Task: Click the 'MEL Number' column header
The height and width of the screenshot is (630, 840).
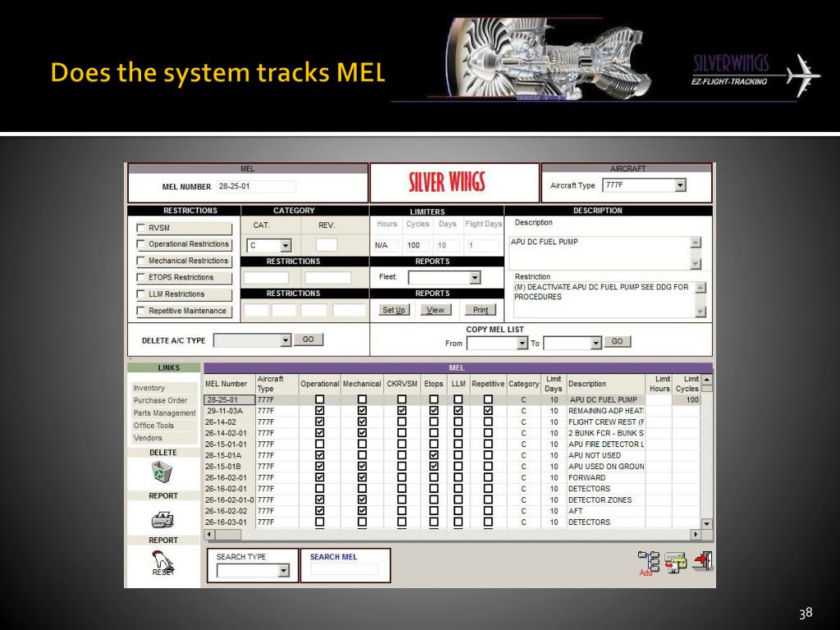Action: tap(230, 384)
